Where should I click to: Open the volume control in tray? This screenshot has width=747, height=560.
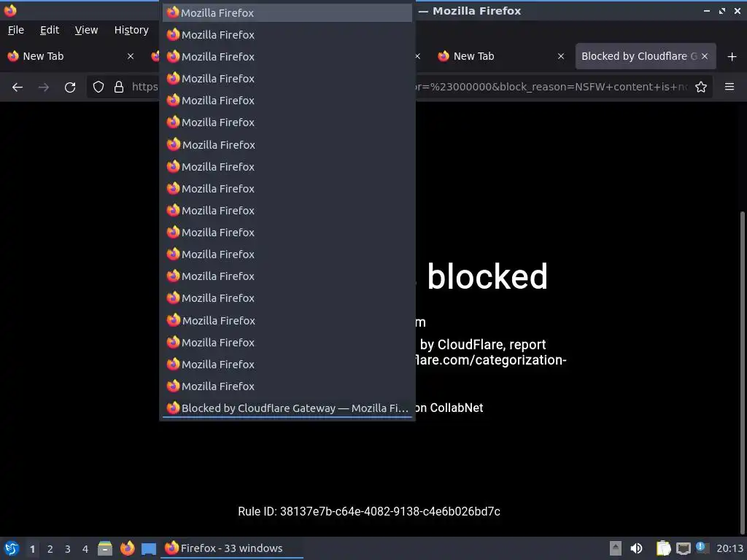pyautogui.click(x=636, y=548)
